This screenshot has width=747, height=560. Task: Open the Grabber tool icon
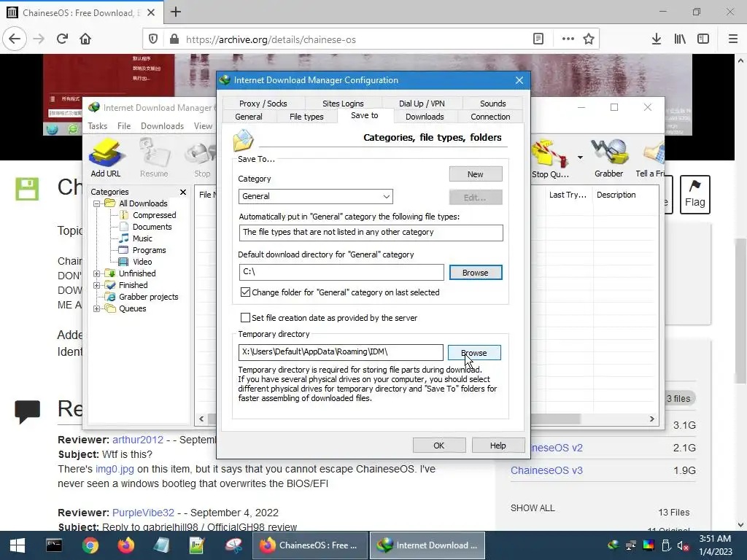[608, 158]
